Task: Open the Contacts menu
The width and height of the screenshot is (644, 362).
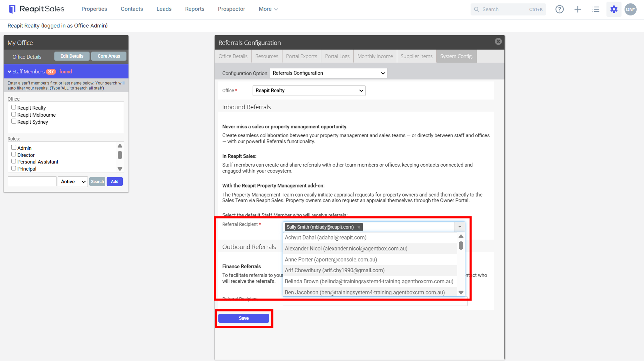Action: pyautogui.click(x=132, y=9)
